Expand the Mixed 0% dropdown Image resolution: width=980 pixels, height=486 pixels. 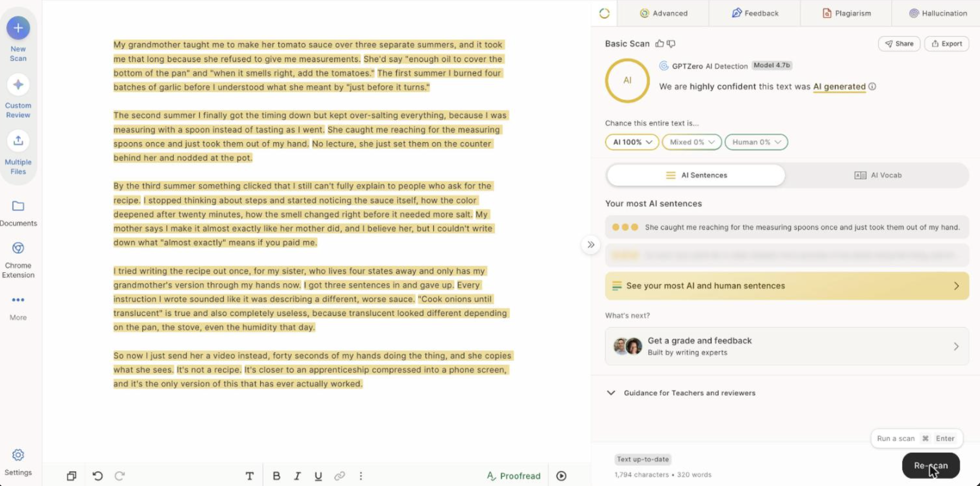pos(692,142)
